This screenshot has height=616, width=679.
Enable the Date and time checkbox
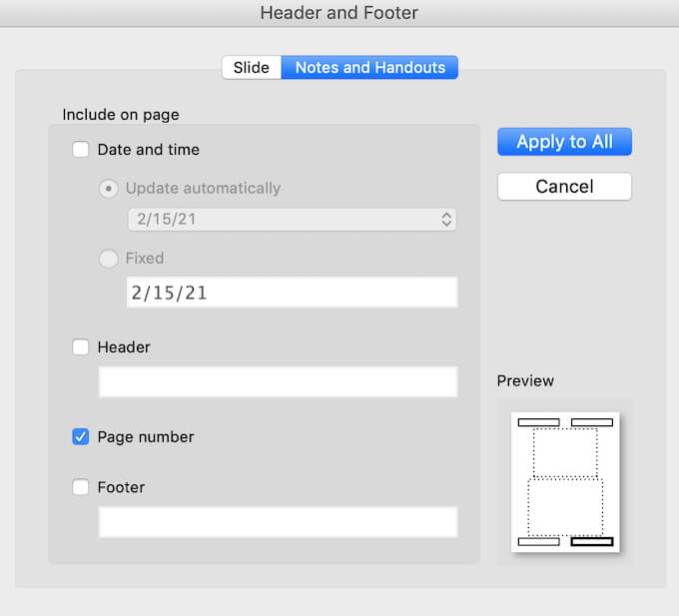point(81,150)
